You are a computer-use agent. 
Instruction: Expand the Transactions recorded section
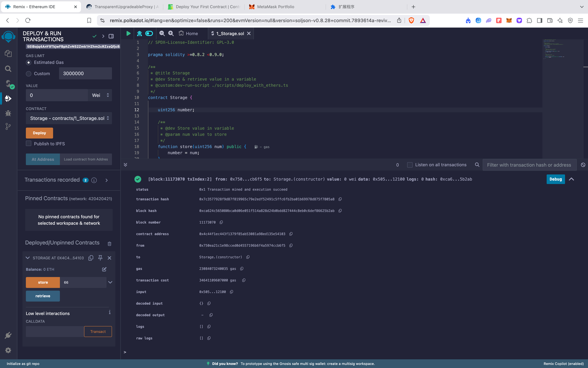(107, 180)
